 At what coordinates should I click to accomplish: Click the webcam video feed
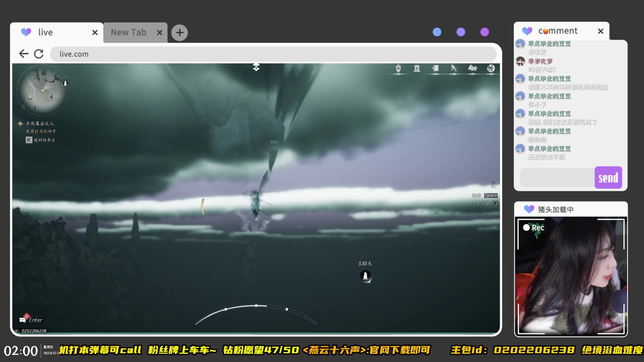coord(571,277)
